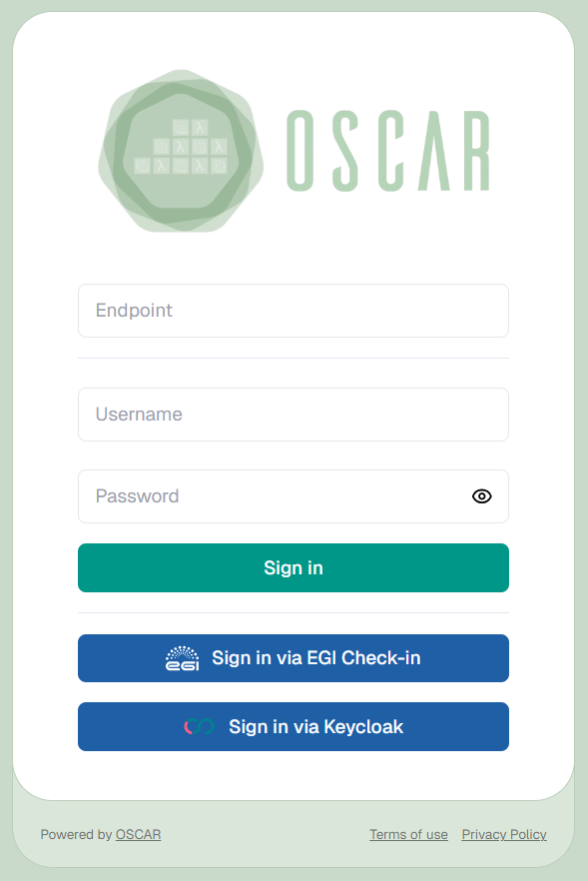Sign in via EGI Check-in

coord(294,658)
